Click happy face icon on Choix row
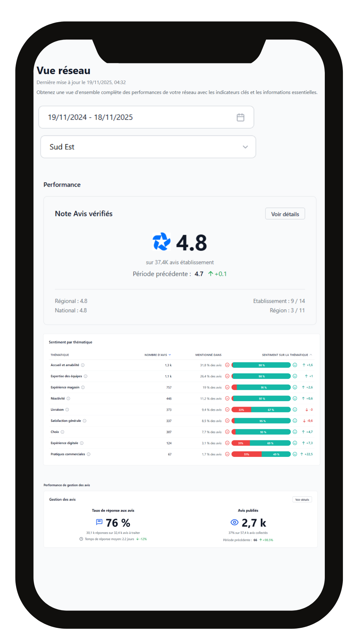This screenshot has height=644, width=362. 295,432
